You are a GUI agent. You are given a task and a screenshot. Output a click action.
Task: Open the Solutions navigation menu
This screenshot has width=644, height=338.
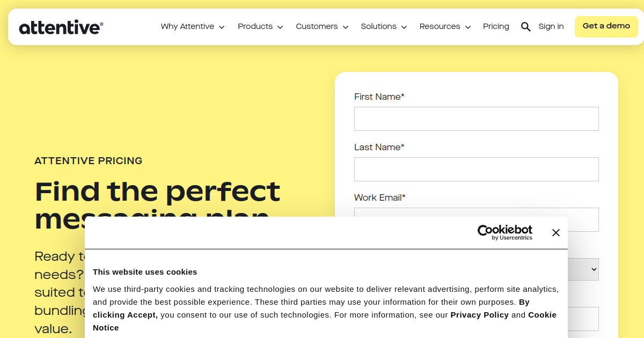coord(384,27)
